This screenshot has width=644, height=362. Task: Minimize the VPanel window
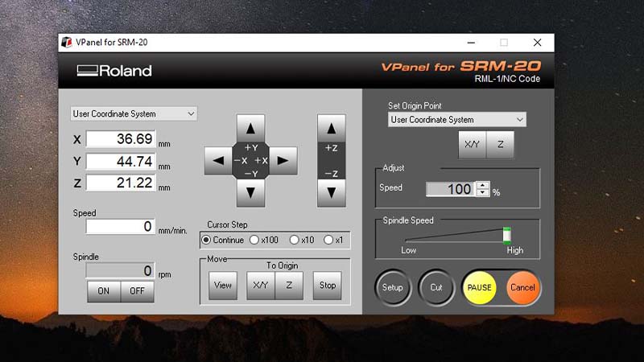click(x=471, y=43)
